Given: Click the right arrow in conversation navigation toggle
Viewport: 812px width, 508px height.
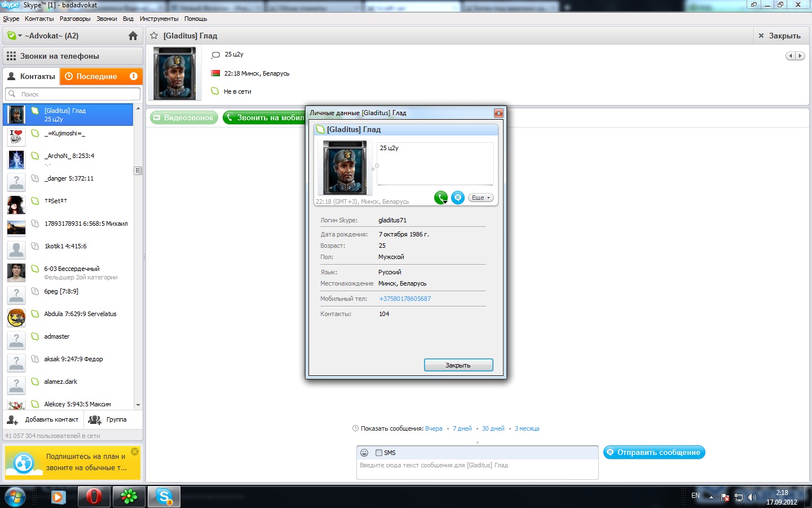Looking at the screenshot, I should tap(800, 55).
